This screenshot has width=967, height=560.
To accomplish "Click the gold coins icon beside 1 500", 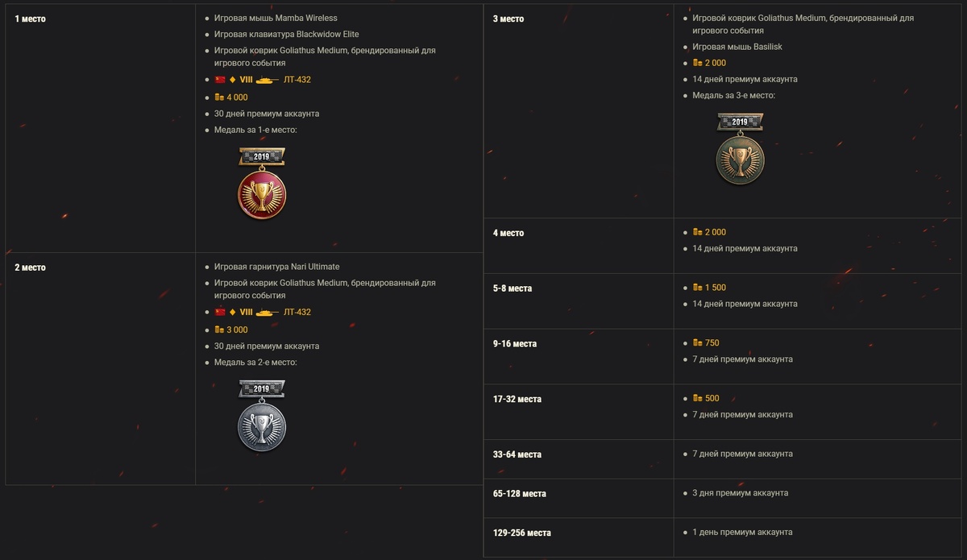I will point(697,288).
